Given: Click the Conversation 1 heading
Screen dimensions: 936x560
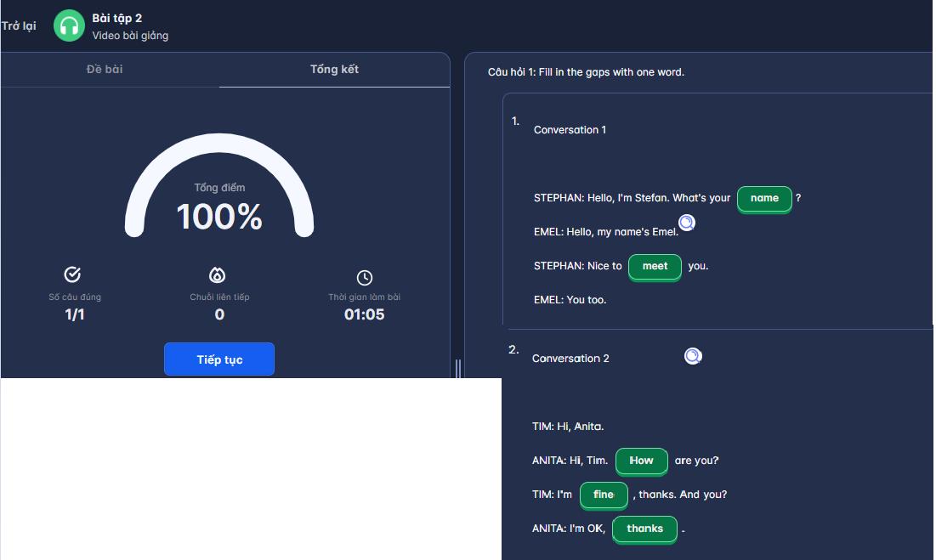Looking at the screenshot, I should [570, 130].
